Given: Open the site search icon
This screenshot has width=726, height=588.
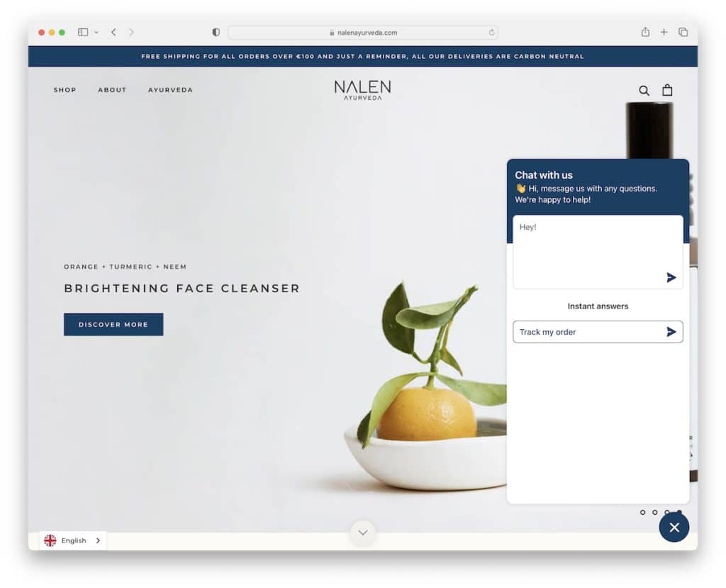Looking at the screenshot, I should 644,90.
